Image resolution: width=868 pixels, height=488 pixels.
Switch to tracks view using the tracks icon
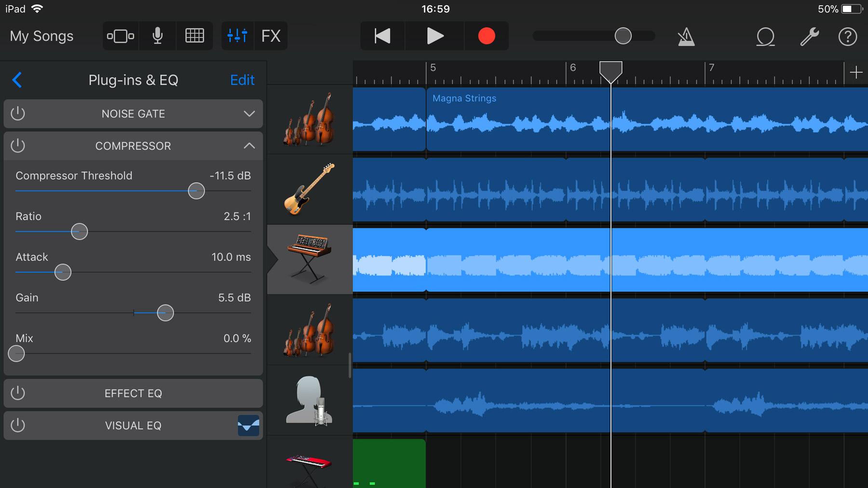121,36
